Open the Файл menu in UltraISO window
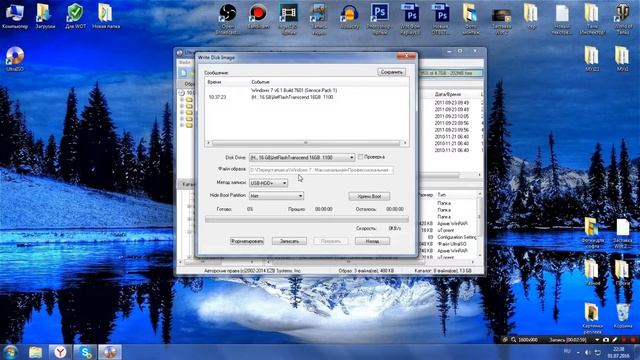Image resolution: width=640 pixels, height=360 pixels. [x=184, y=62]
